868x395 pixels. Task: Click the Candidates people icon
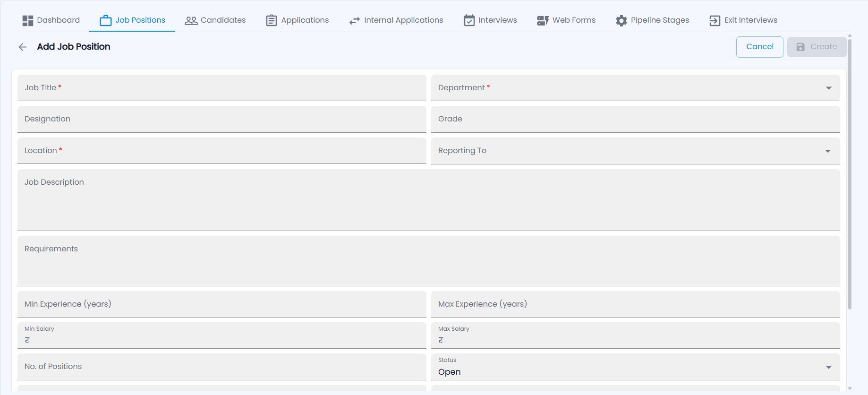click(x=191, y=20)
